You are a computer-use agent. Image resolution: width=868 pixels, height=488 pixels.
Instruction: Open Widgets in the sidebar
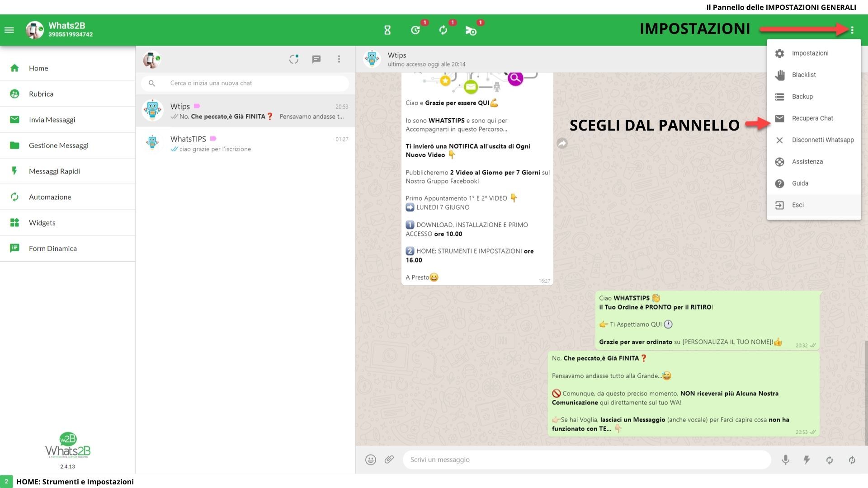68,223
